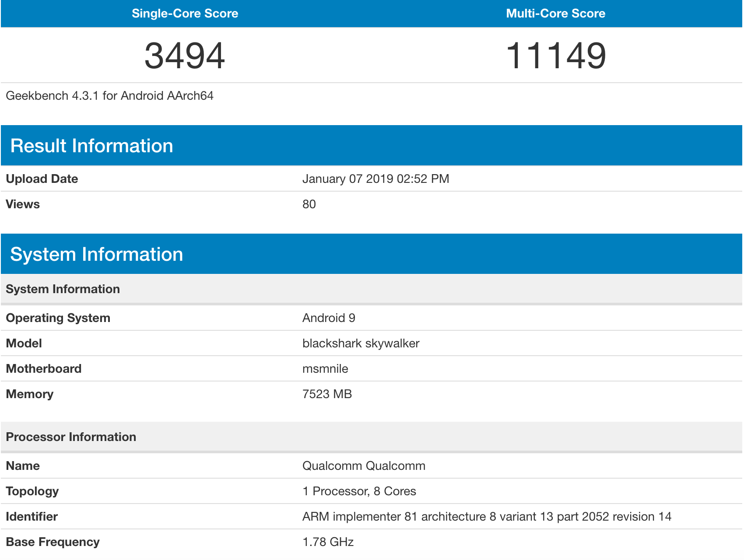Click the Geekbench 4.3.1 for Android text
The width and height of the screenshot is (744, 560).
pyautogui.click(x=109, y=96)
